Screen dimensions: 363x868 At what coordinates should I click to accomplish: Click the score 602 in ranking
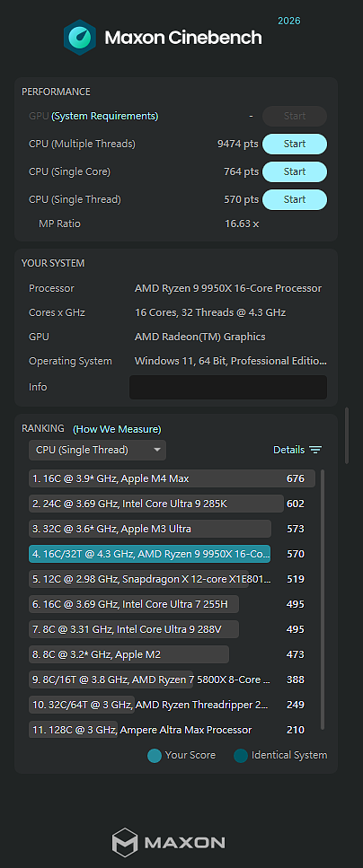click(296, 504)
